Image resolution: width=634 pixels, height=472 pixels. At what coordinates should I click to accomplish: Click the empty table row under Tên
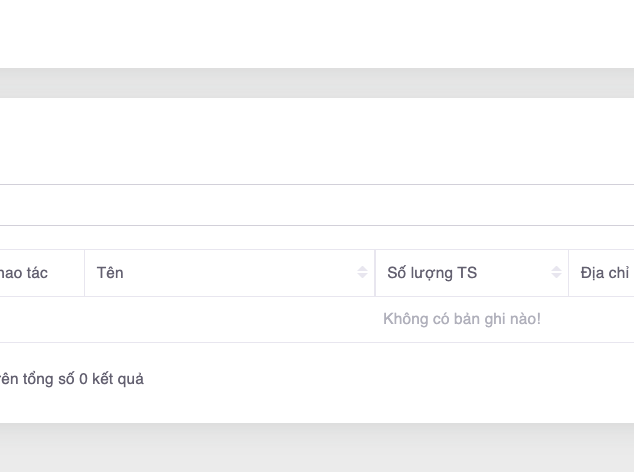[x=228, y=319]
